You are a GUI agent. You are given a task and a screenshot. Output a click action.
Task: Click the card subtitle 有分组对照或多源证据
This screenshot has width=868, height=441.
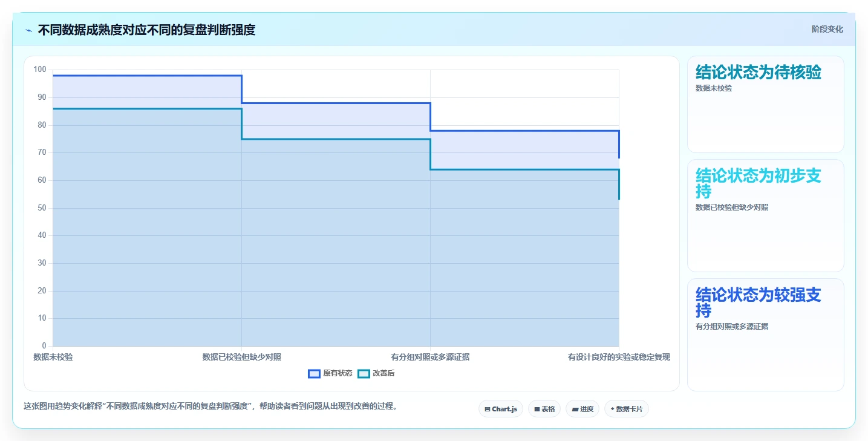tap(732, 327)
